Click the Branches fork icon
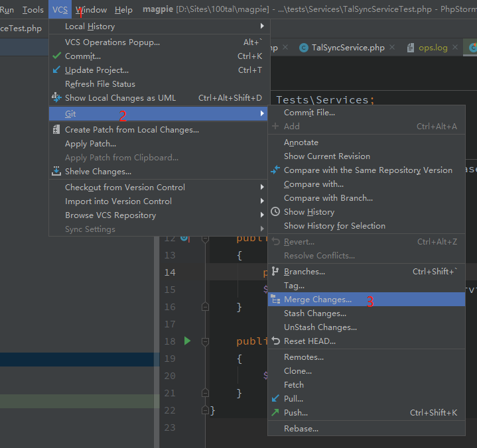 point(275,271)
